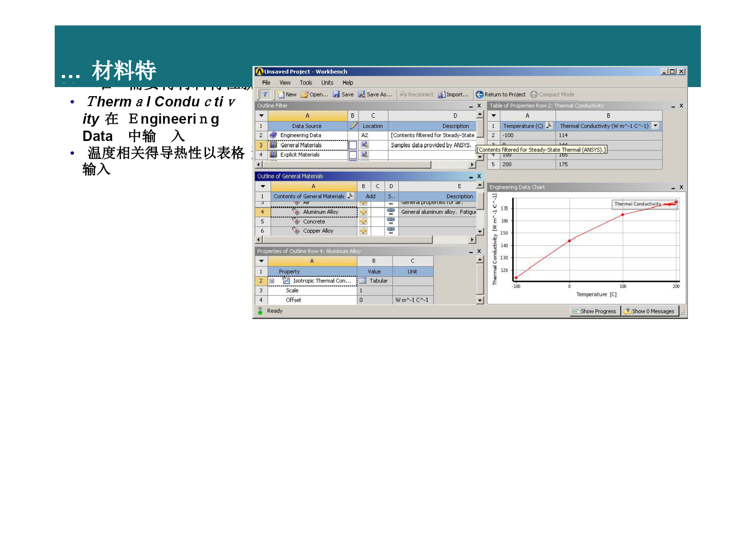756x535 pixels.
Task: Click the Open folder icon
Action: pos(305,94)
